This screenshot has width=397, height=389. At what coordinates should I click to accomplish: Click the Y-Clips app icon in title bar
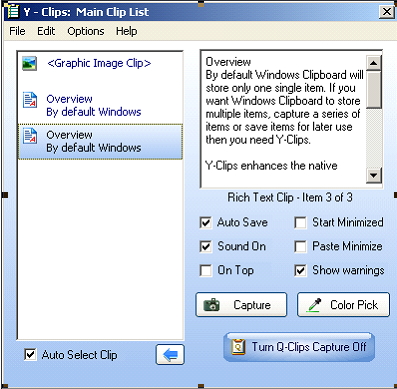(13, 12)
